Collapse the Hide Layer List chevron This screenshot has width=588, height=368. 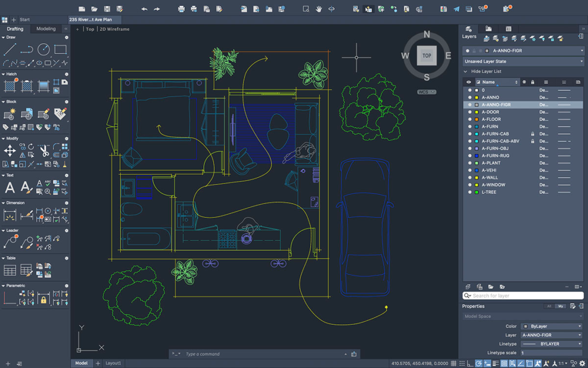pyautogui.click(x=466, y=71)
